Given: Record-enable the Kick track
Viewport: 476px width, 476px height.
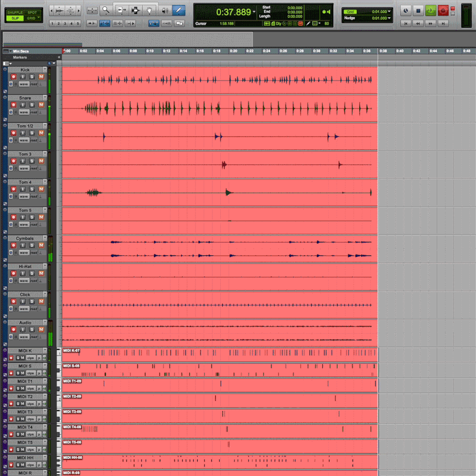Looking at the screenshot, I should point(13,77).
